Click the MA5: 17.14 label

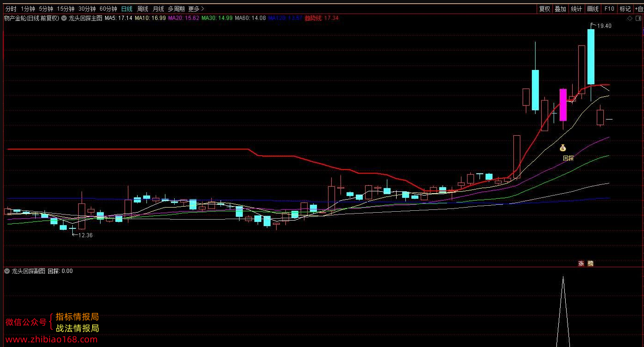119,18
